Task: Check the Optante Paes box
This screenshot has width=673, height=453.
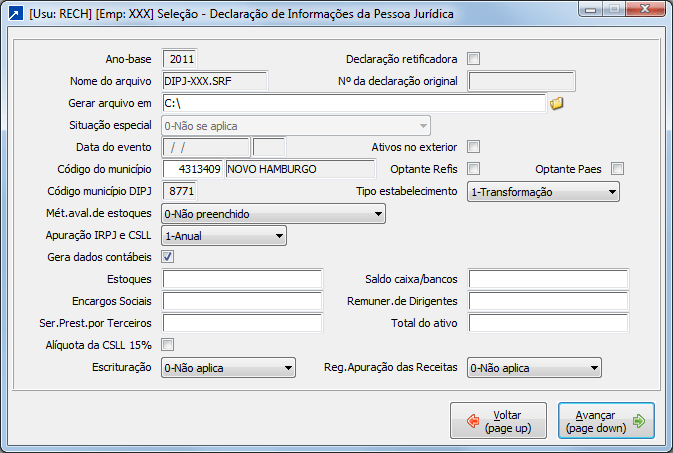Action: pos(617,168)
